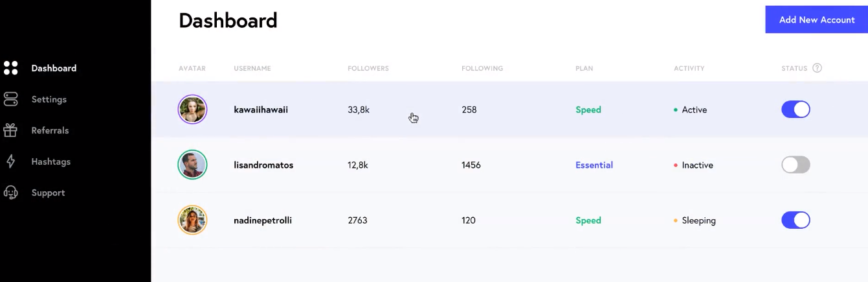The height and width of the screenshot is (282, 868).
Task: Click kawaiihawaii's avatar picture
Action: coord(192,110)
